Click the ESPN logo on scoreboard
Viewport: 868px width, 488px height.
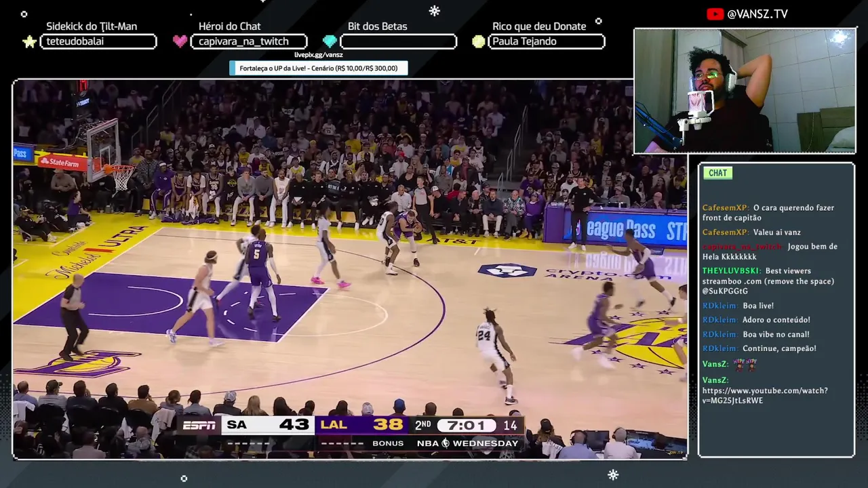(199, 426)
